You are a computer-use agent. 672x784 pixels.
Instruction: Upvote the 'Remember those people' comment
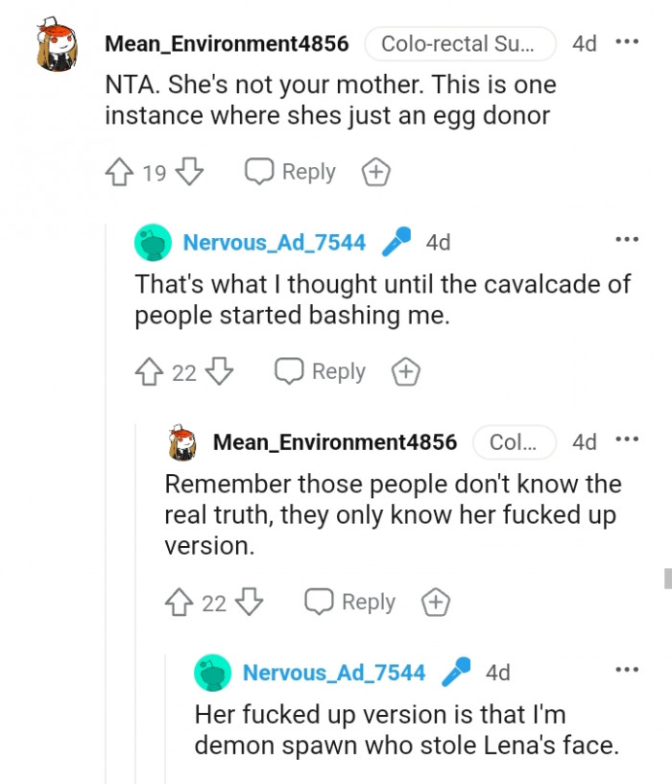(x=179, y=603)
